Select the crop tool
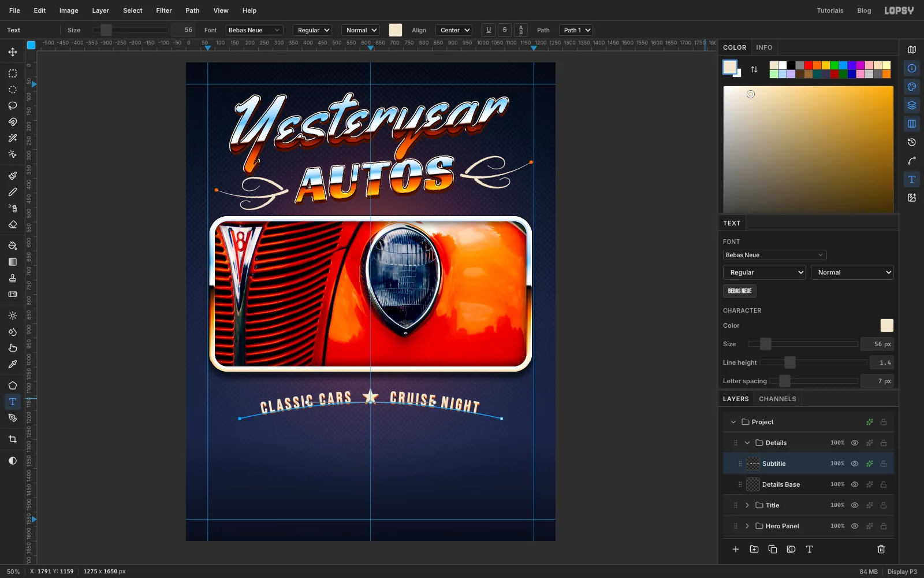The height and width of the screenshot is (578, 924). [13, 439]
